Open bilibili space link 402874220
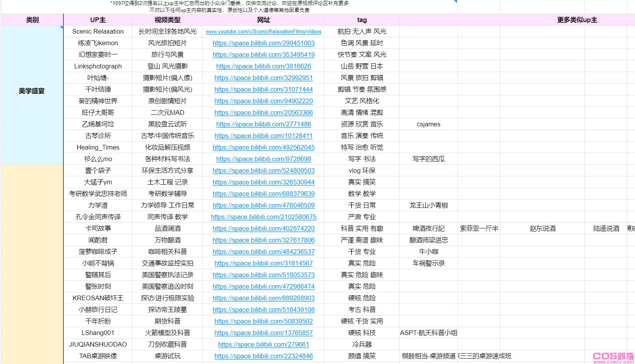 coord(264,229)
